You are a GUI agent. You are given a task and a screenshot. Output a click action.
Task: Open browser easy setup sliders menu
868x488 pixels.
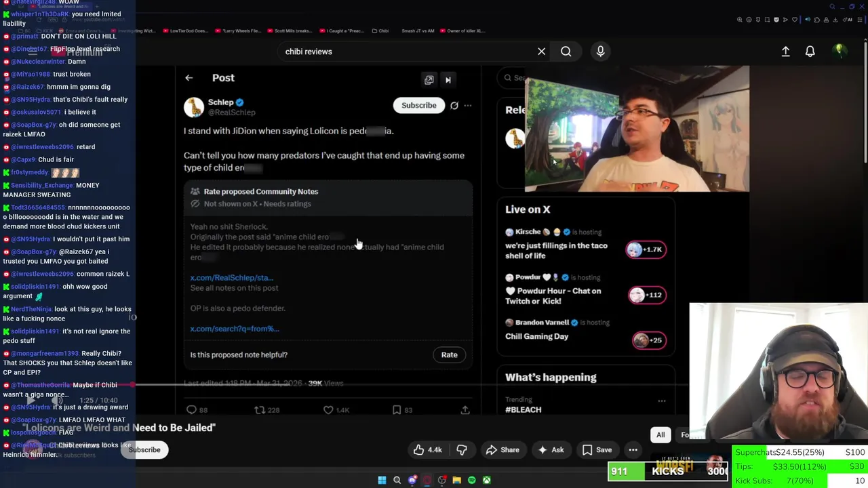(x=860, y=20)
